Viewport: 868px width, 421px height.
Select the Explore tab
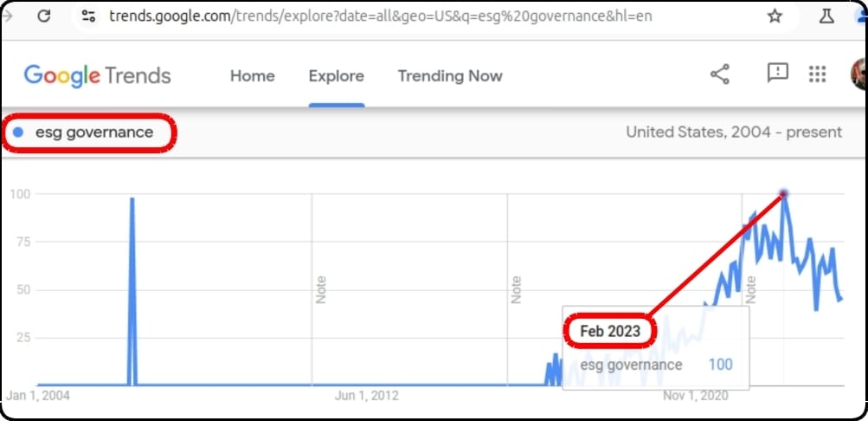point(337,76)
